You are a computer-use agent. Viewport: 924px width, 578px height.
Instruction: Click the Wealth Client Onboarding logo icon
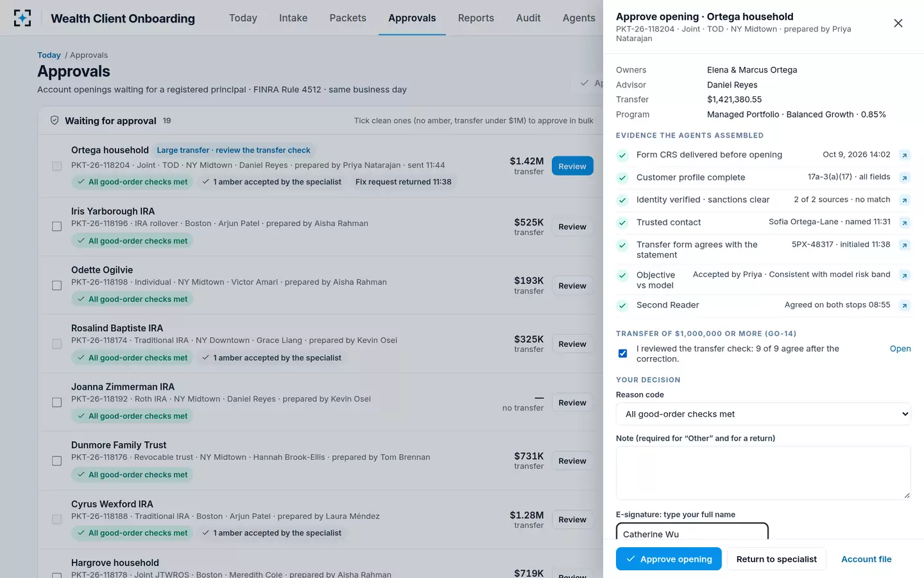(x=22, y=18)
